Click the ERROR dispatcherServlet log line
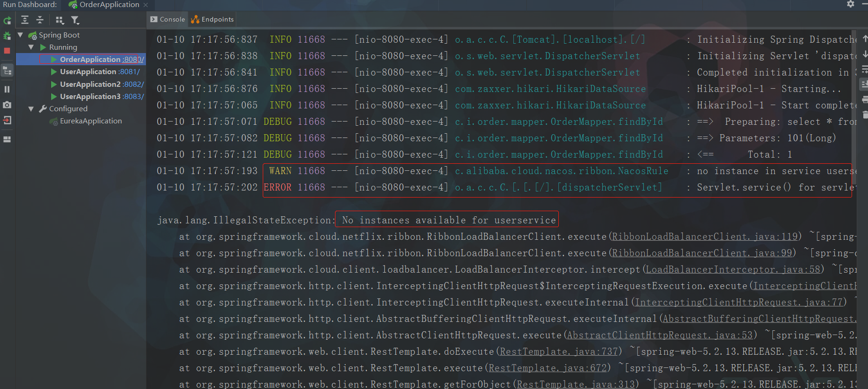Screen dimensions: 868x389 pyautogui.click(x=506, y=187)
